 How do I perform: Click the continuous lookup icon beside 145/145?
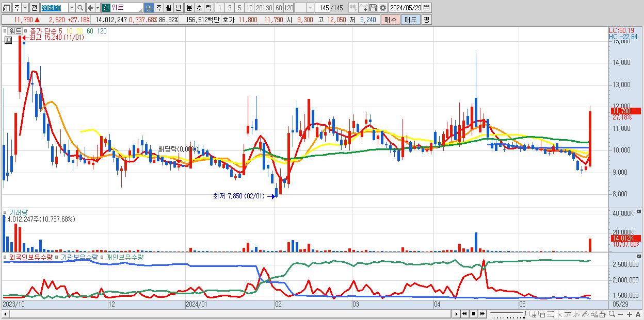click(x=353, y=8)
